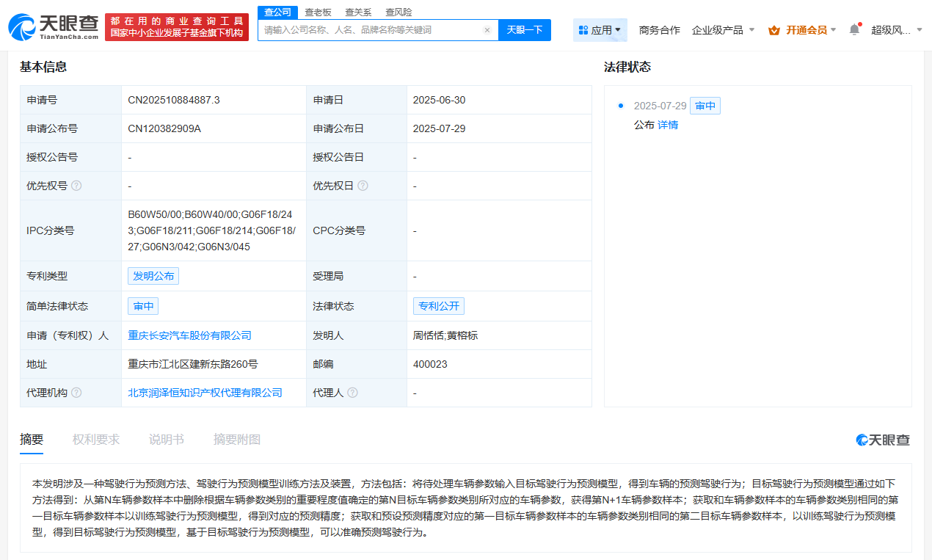Open the notification bell
Screen dimensions: 932x560
coord(853,27)
